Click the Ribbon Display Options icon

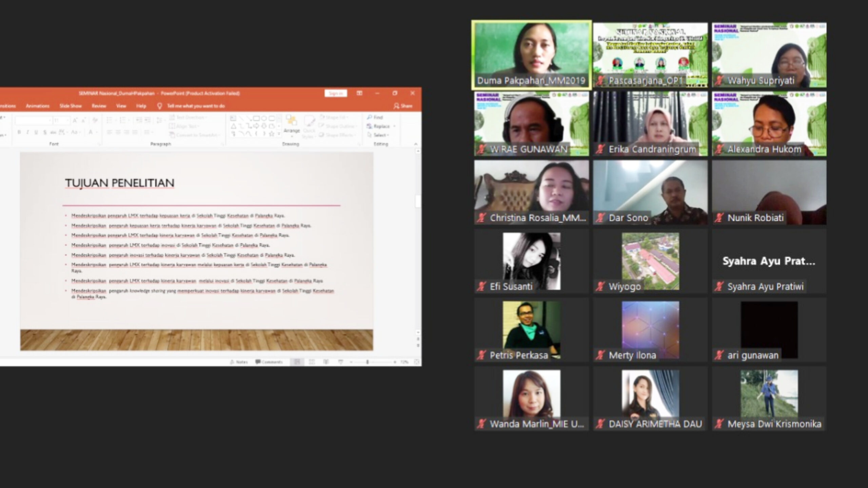click(x=359, y=93)
